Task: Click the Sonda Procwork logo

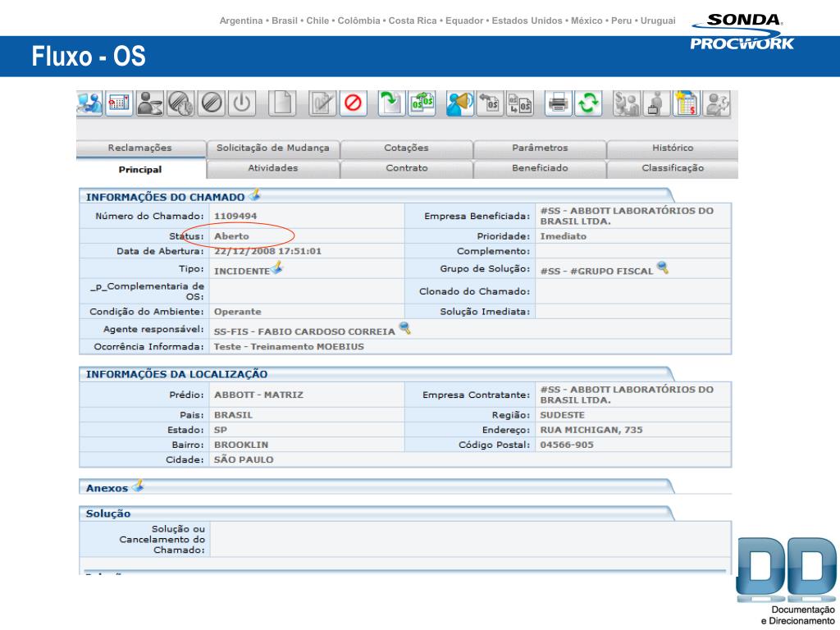Action: 742,32
